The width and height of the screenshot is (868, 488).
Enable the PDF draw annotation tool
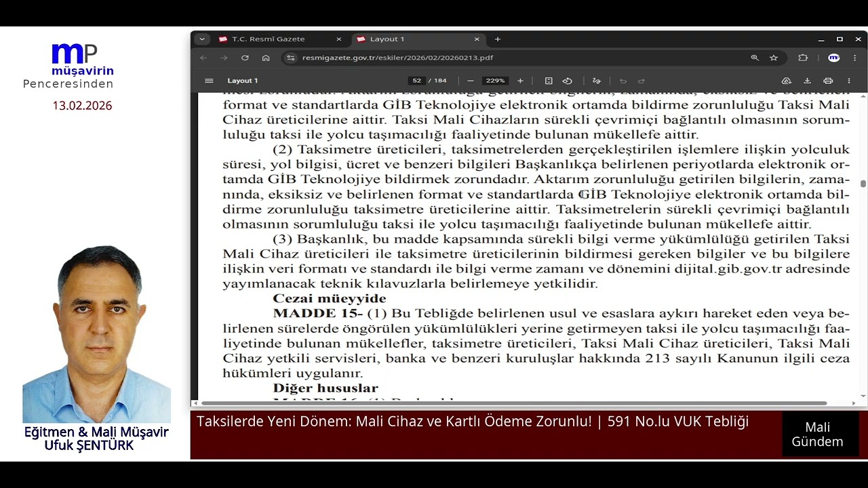597,81
